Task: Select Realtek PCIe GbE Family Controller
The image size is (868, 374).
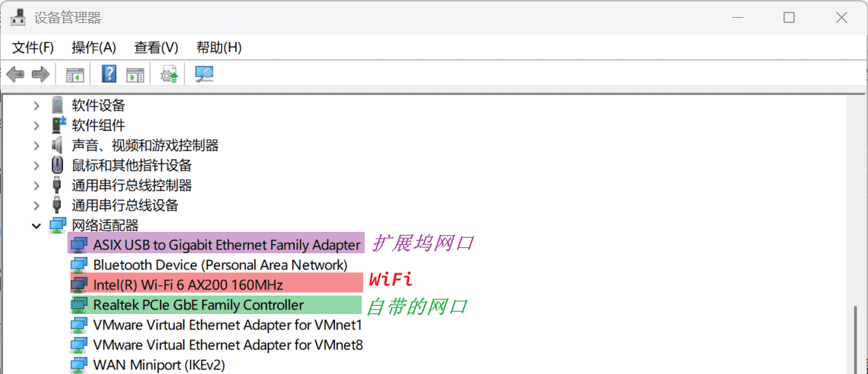Action: [198, 304]
